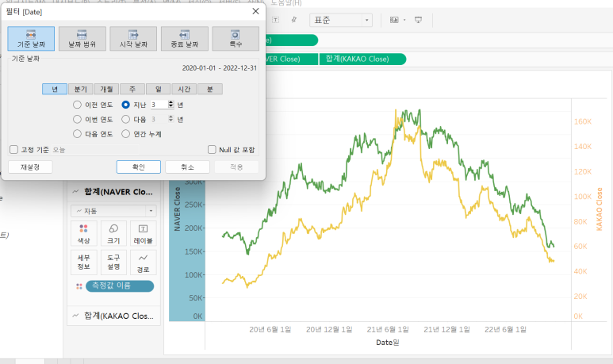Screen dimensions: 613x364
Task: Click the 21년 6월 1일 date axis label
Action: [388, 330]
